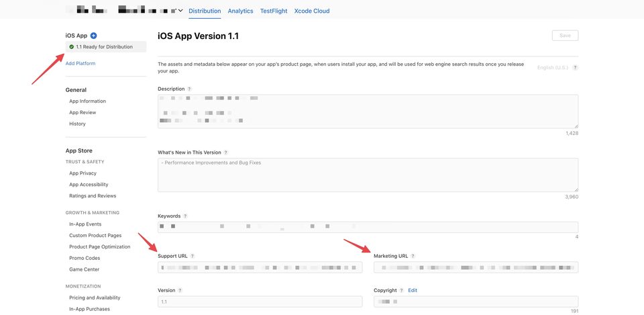The width and height of the screenshot is (644, 315).
Task: Focus the Keywords input field
Action: click(368, 228)
